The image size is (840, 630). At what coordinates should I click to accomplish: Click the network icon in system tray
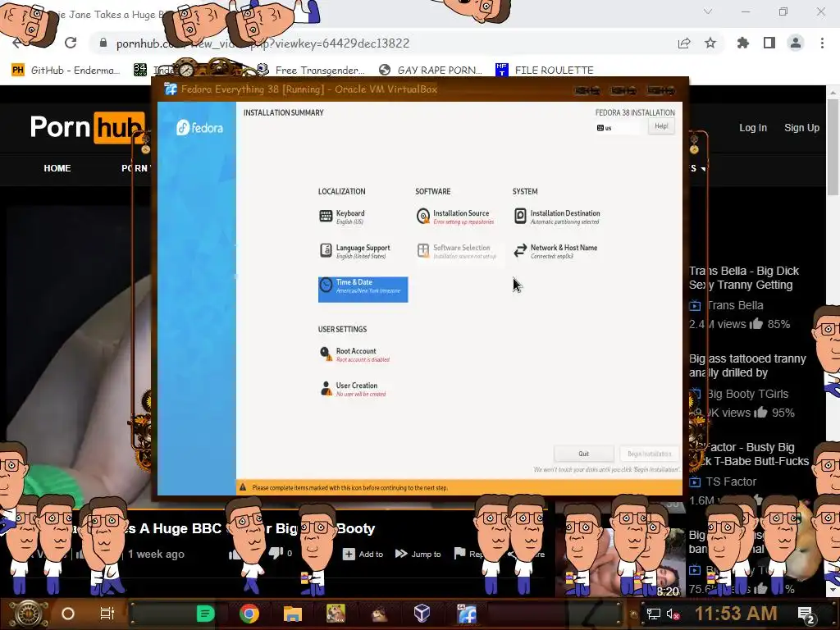(x=654, y=614)
